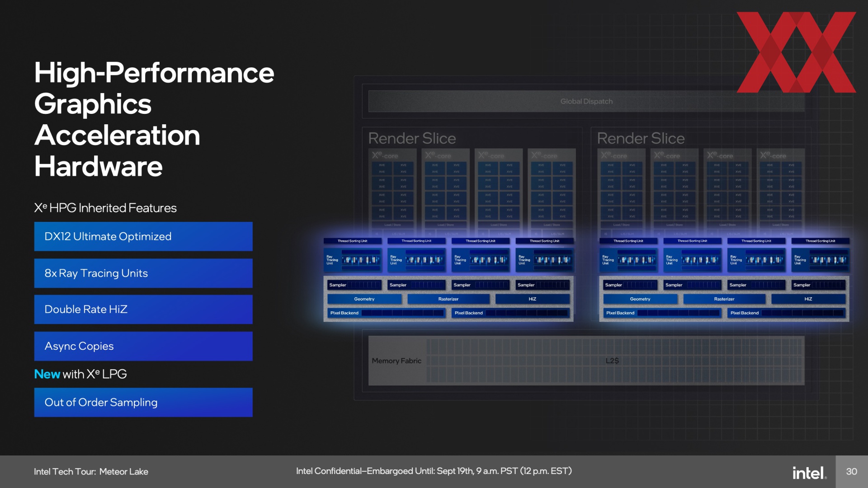Click the Xe HPG Inherited Features heading
Screen dimensions: 868x488
point(105,208)
